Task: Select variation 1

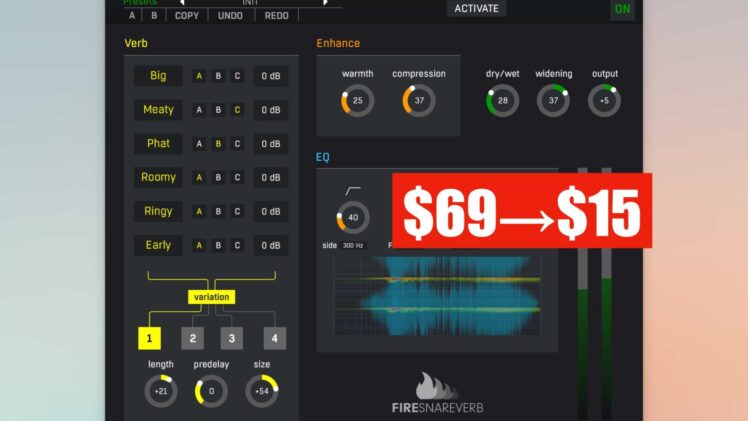Action: [149, 339]
